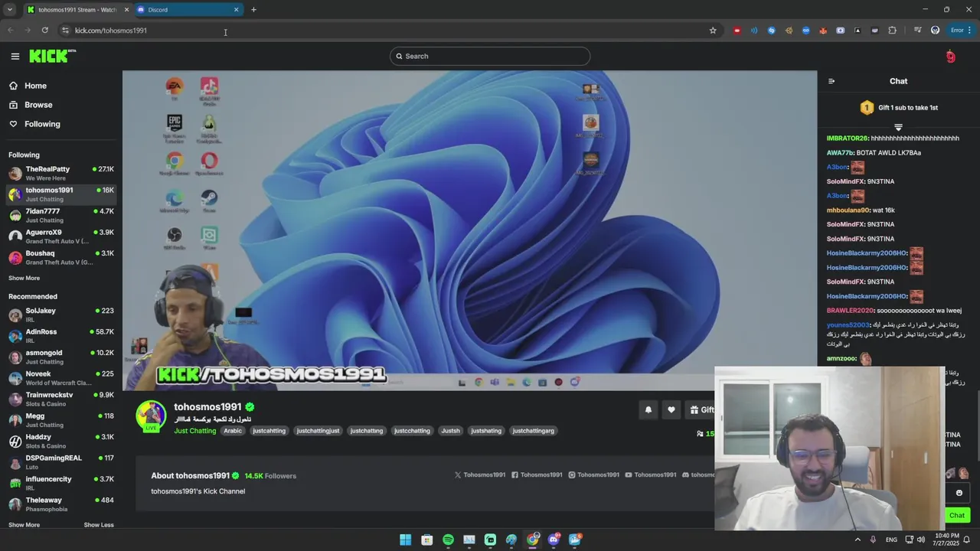Open the browser tab search dropdown

(10, 10)
